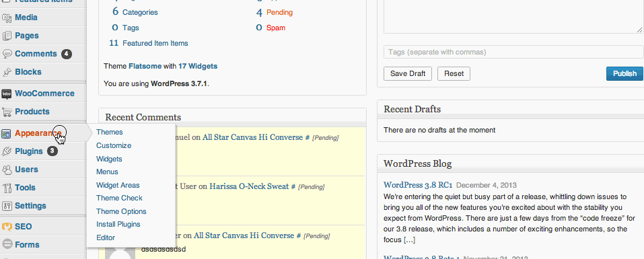
Task: Click the Appearance sidebar icon
Action: click(x=7, y=133)
